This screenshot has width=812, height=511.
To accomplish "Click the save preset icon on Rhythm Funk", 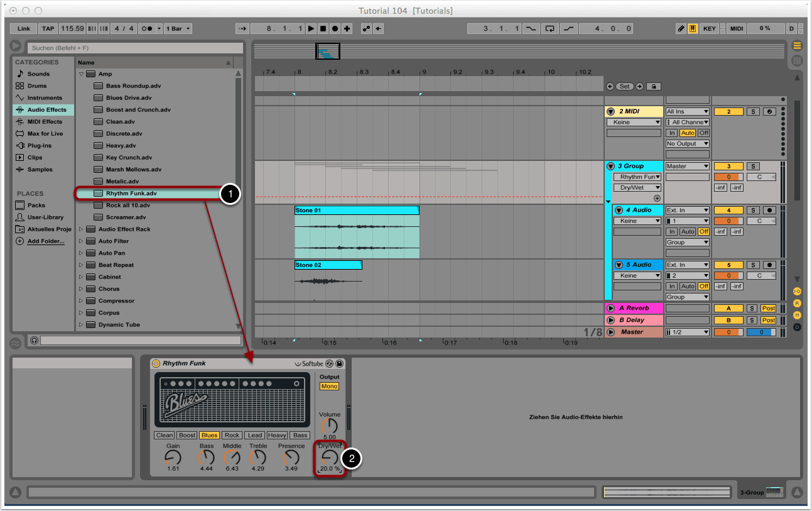I will [x=339, y=363].
